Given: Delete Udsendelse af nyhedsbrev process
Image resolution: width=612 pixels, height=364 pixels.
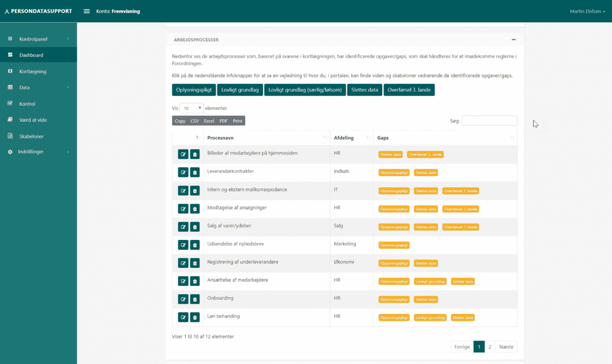Looking at the screenshot, I should [x=195, y=245].
